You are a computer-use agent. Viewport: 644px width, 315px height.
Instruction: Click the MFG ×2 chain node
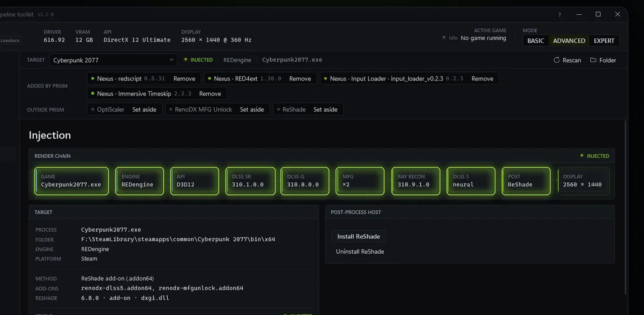tap(360, 181)
